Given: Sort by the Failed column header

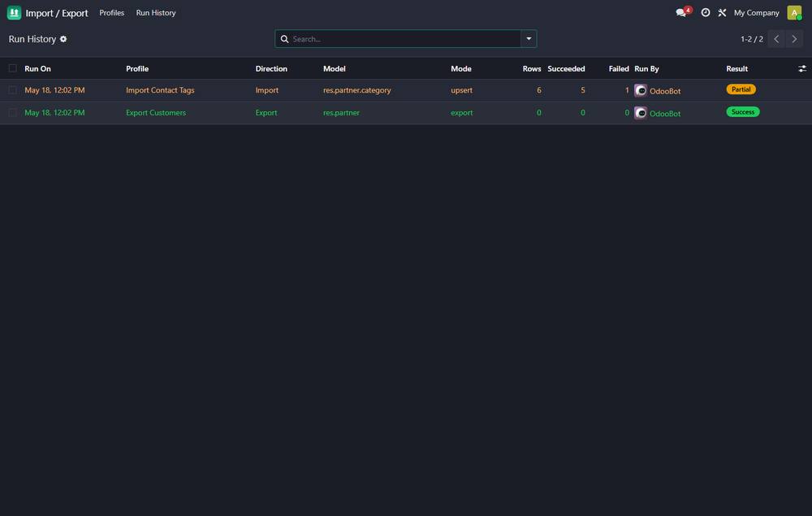Looking at the screenshot, I should 619,68.
